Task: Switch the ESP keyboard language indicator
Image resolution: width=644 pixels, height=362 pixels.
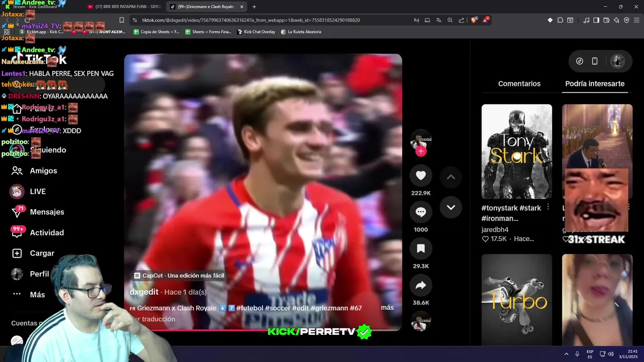Action: [590, 354]
